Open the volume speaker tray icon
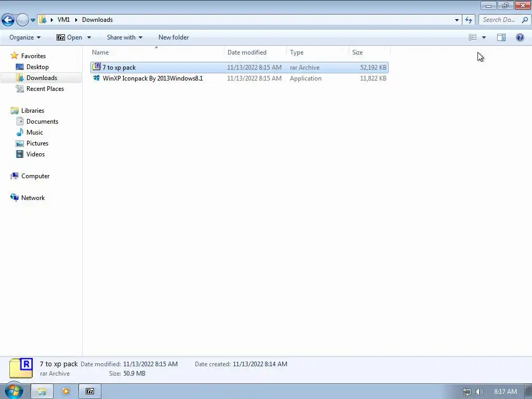This screenshot has height=399, width=532. coord(479,392)
